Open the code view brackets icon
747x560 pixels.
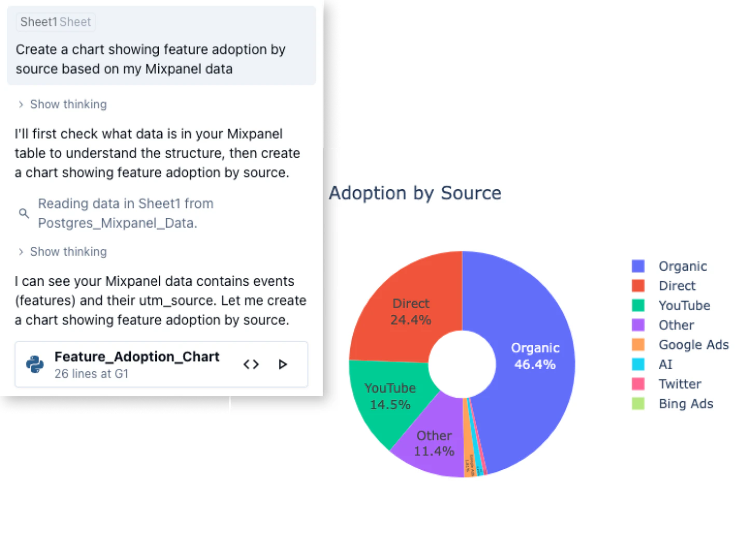point(251,365)
